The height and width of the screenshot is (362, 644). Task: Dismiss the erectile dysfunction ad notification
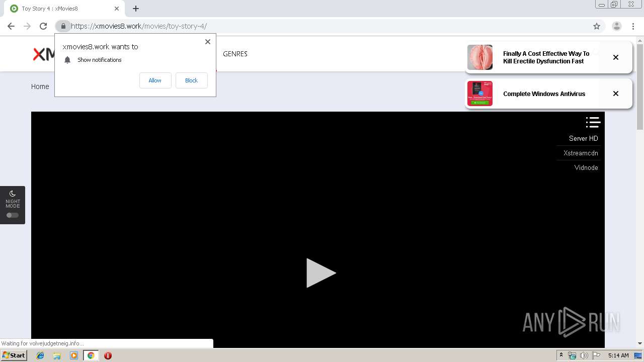pos(615,57)
